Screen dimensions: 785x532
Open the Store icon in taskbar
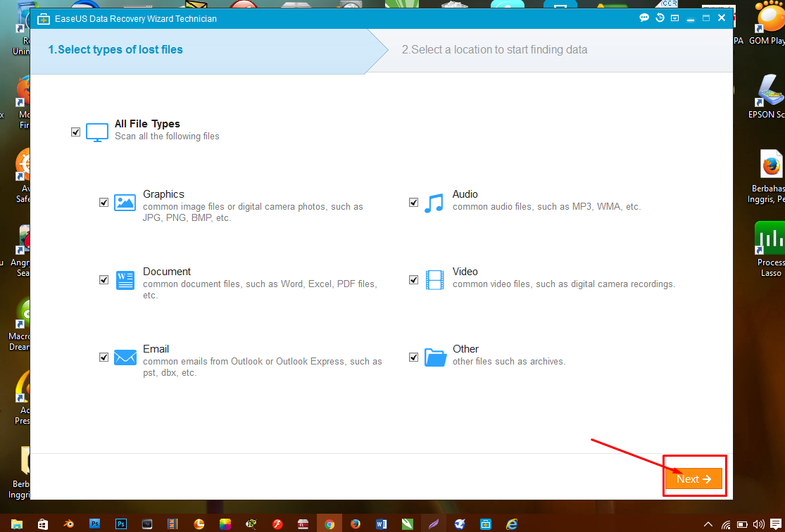pos(42,524)
